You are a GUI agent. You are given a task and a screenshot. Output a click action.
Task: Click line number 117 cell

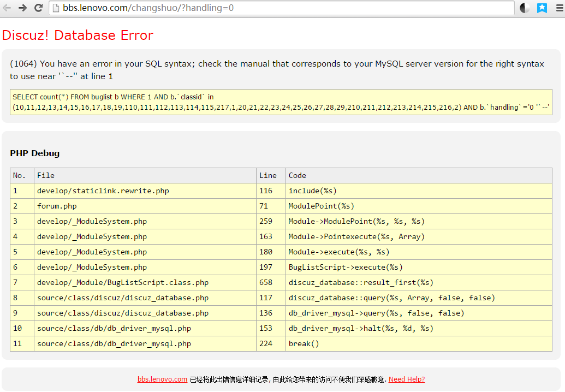271,298
